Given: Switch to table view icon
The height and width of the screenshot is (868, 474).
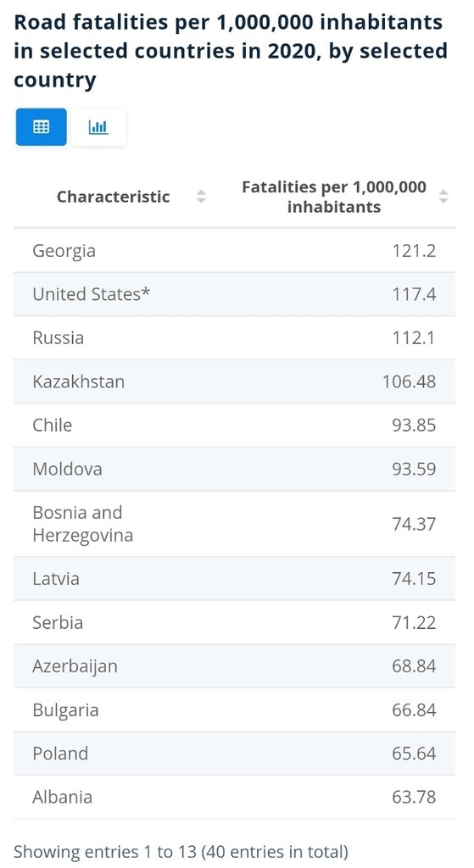Looking at the screenshot, I should pos(41,127).
